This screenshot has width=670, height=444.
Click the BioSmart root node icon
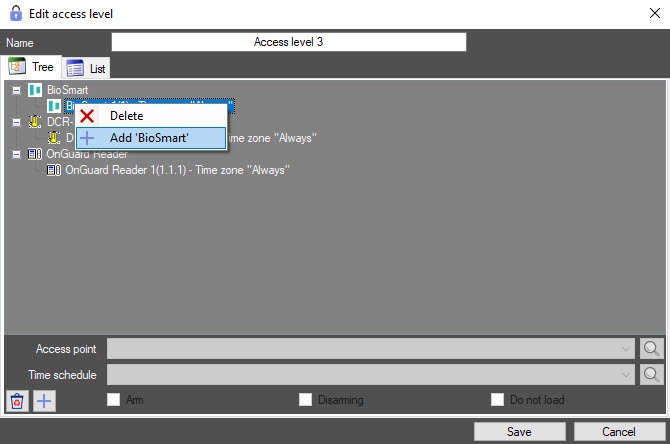tap(35, 90)
